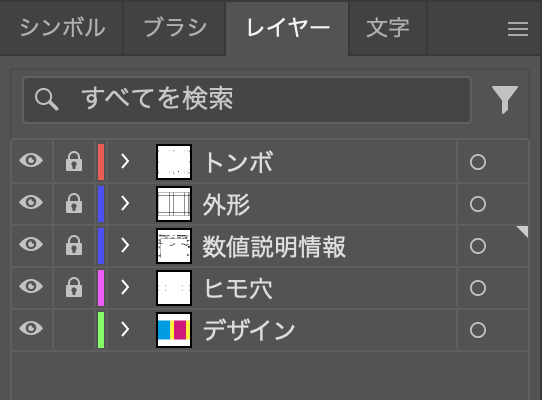Switch to the シンボル tab

pos(62,28)
